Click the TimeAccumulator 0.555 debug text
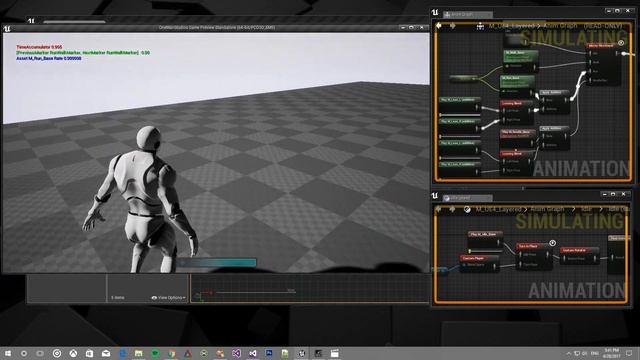 pyautogui.click(x=39, y=47)
